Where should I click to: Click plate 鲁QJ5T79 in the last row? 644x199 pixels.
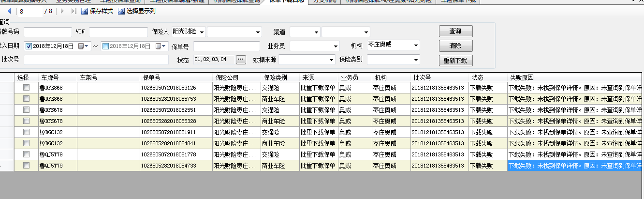[x=58, y=166]
